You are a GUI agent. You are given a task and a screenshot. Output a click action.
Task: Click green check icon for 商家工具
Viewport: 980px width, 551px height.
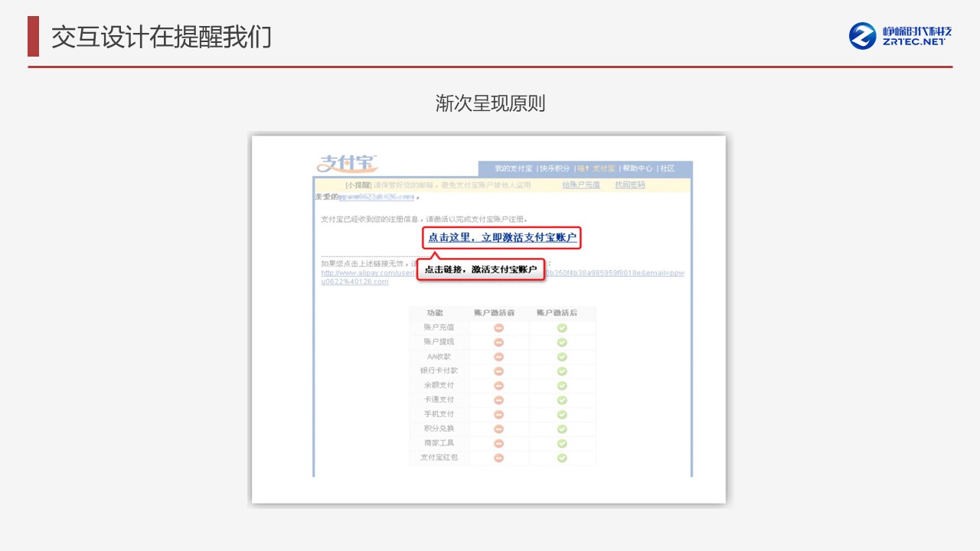tap(562, 443)
